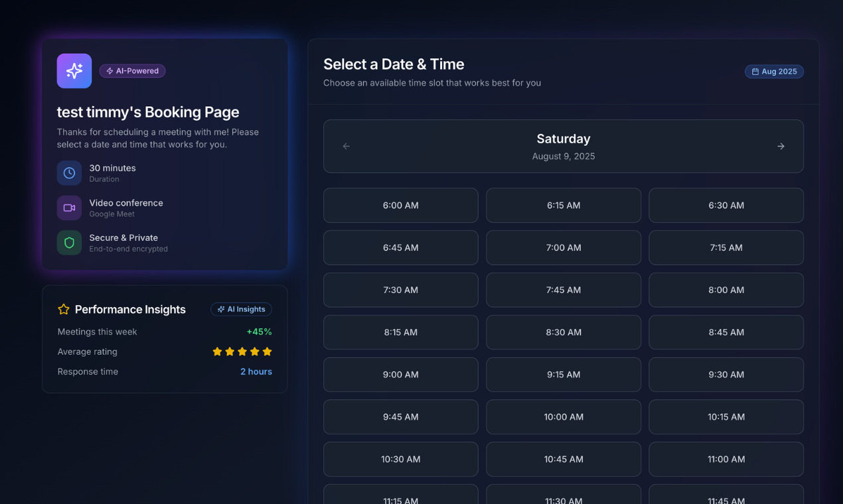Viewport: 843px width, 504px height.
Task: Click the AI-Powered badge
Action: click(x=132, y=71)
